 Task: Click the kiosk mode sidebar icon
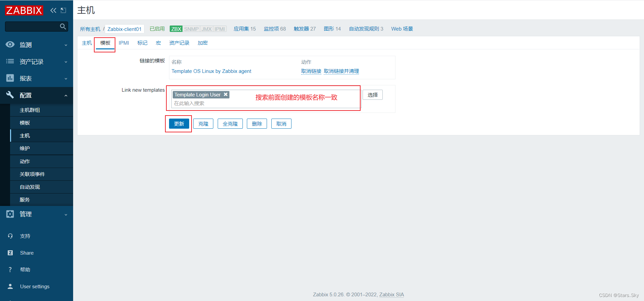click(63, 10)
